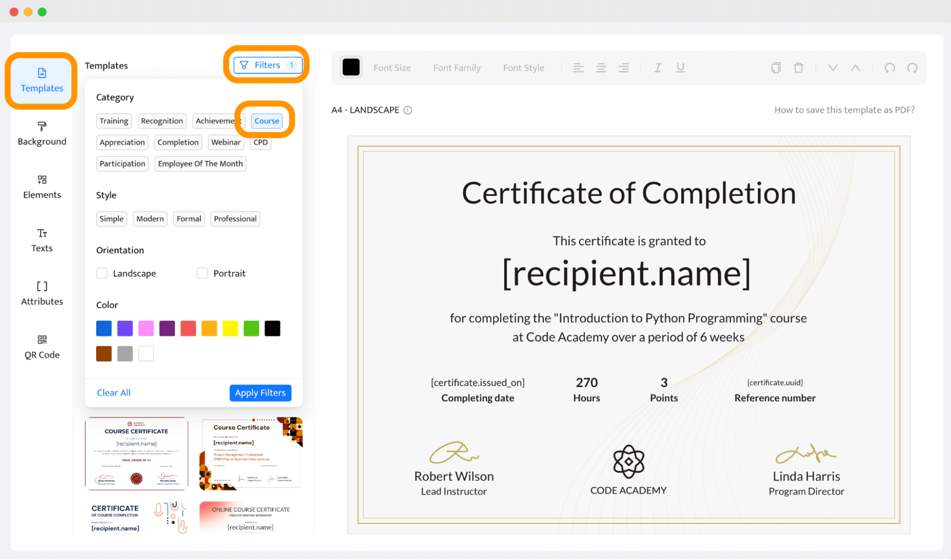This screenshot has width=951, height=560.
Task: Pick the dark purple color filter
Action: (x=167, y=328)
